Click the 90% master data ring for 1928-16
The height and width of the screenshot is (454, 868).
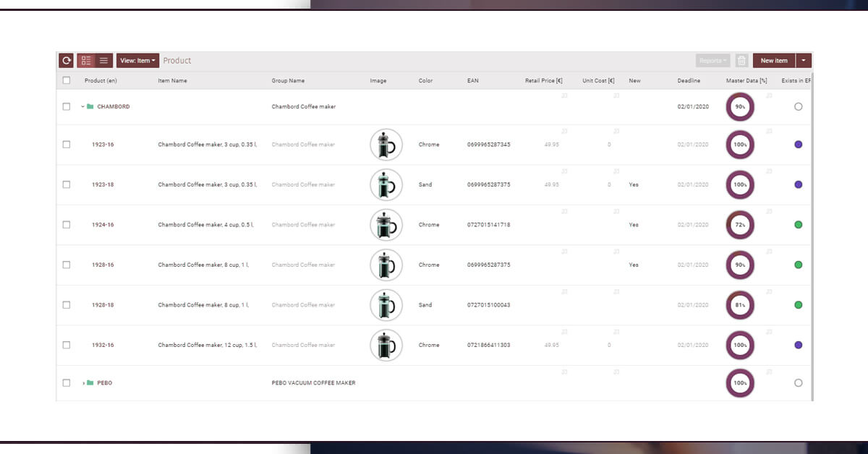click(x=740, y=265)
